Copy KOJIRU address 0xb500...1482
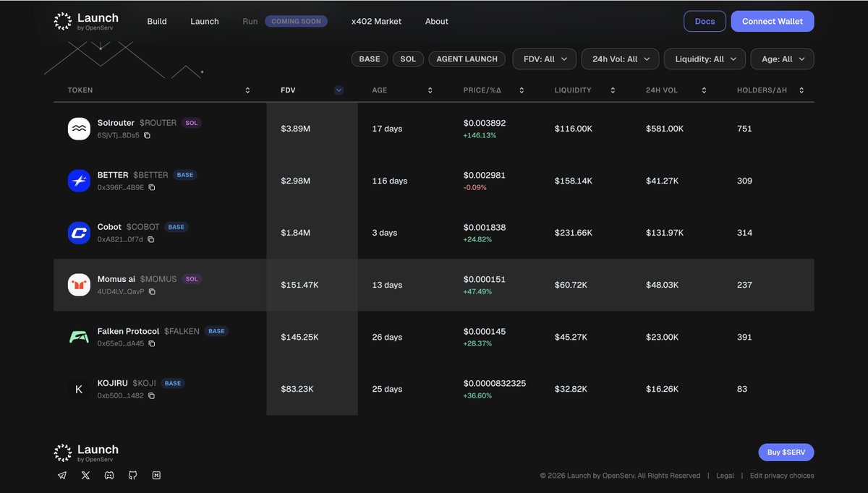This screenshot has width=868, height=493. (151, 395)
